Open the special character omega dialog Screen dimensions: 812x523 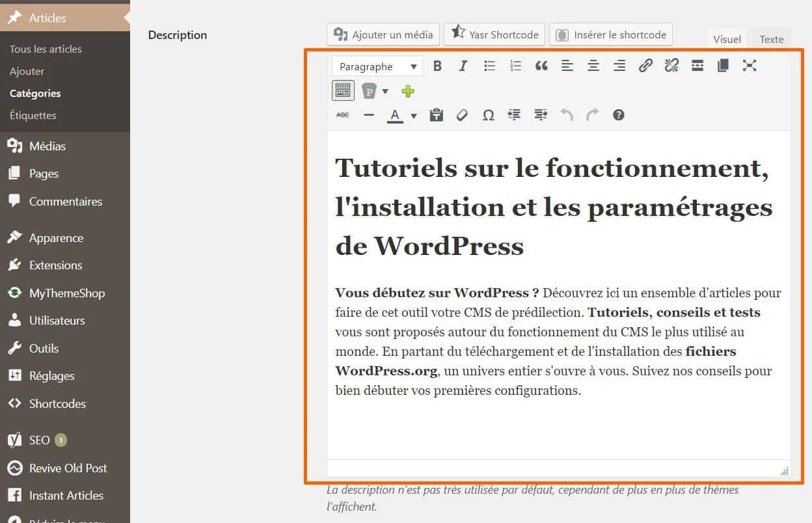[488, 115]
